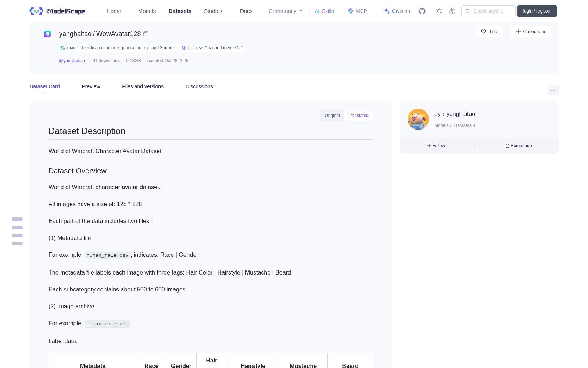Image resolution: width=588 pixels, height=368 pixels.
Task: Click the yanghaitao owner name in the title
Action: pos(75,34)
